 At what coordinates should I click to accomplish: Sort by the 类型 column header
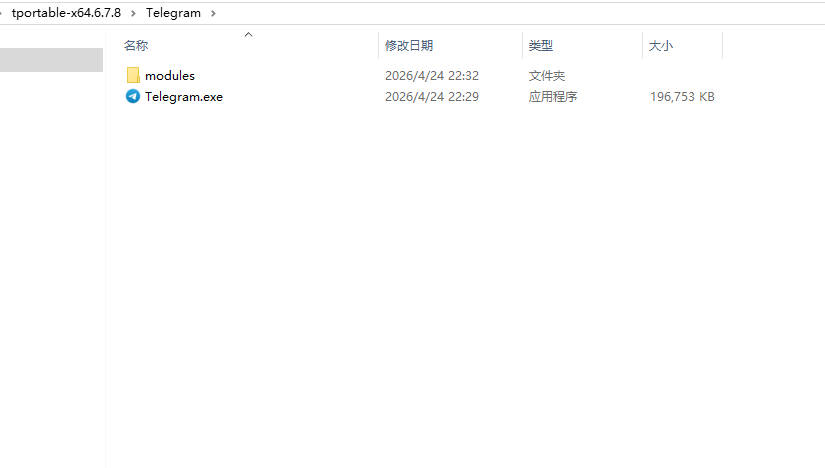click(541, 46)
